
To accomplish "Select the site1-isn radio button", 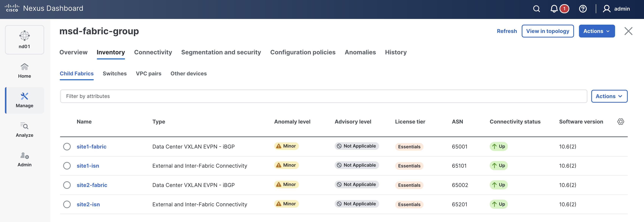I will point(67,166).
